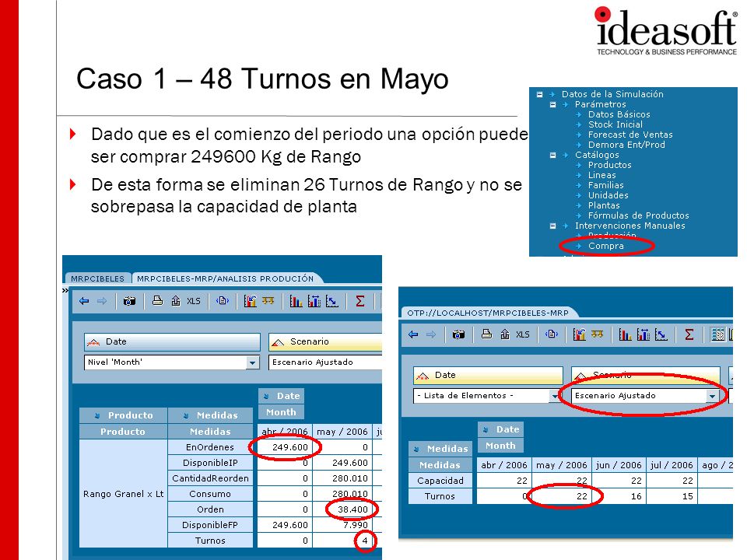The width and height of the screenshot is (747, 560).
Task: Click chart with dotted range icon in Analisis Produción toolbar
Action: coord(314,301)
